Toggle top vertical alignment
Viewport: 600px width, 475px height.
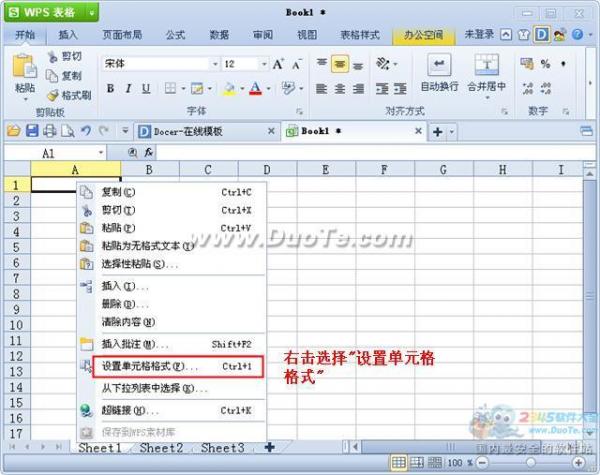tap(321, 64)
